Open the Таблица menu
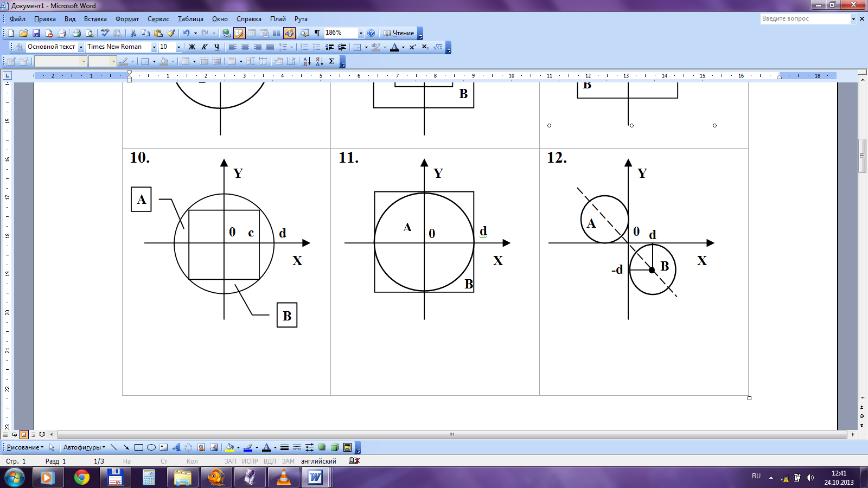The image size is (868, 488). [x=190, y=19]
